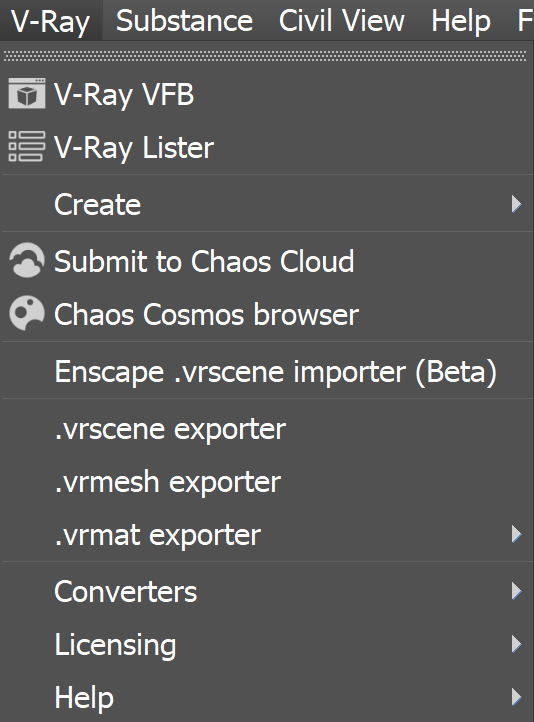Image resolution: width=534 pixels, height=722 pixels.
Task: Click the V-Ray Lister list icon
Action: [27, 146]
